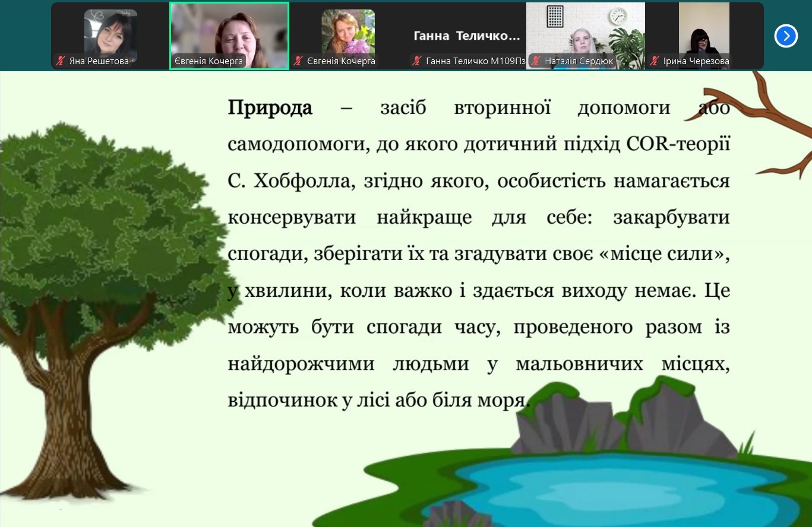Select Ганна Теличко participant tile

click(467, 36)
